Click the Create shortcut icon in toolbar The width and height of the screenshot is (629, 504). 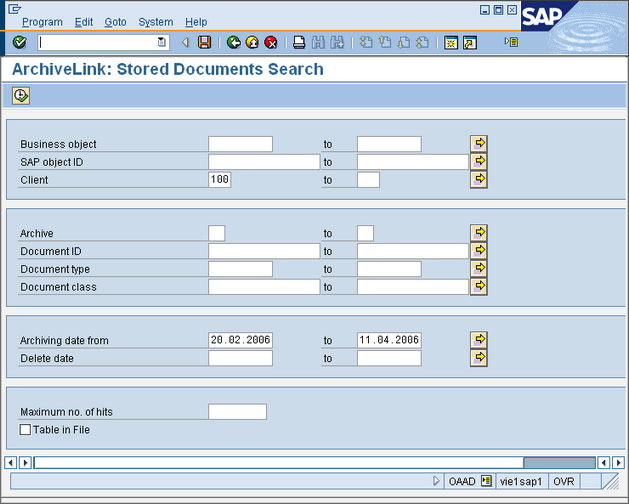point(470,42)
